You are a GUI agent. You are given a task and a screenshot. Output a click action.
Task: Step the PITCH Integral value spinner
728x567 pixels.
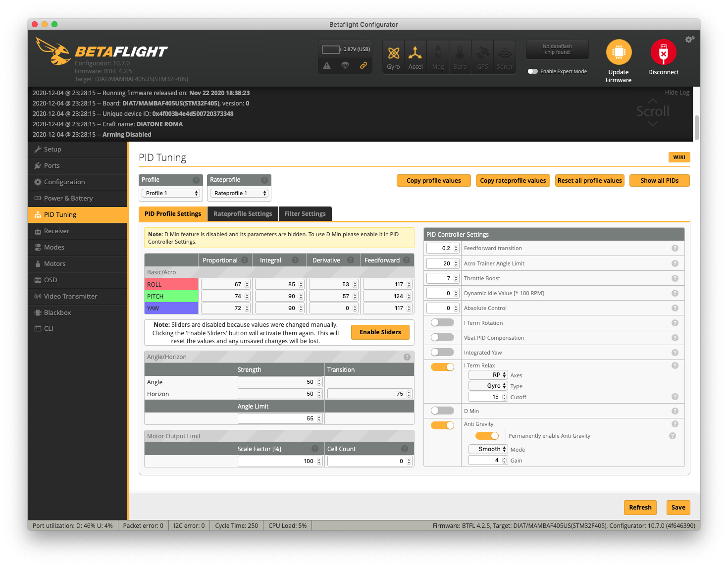[x=301, y=296]
